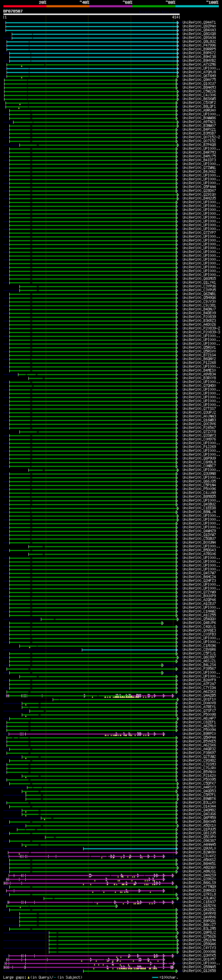Select label UniRef100_B9HI38

coord(199,57)
